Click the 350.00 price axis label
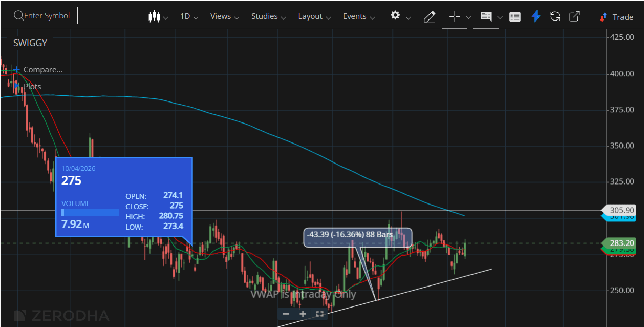Screen dimensions: 644x327 coord(622,146)
